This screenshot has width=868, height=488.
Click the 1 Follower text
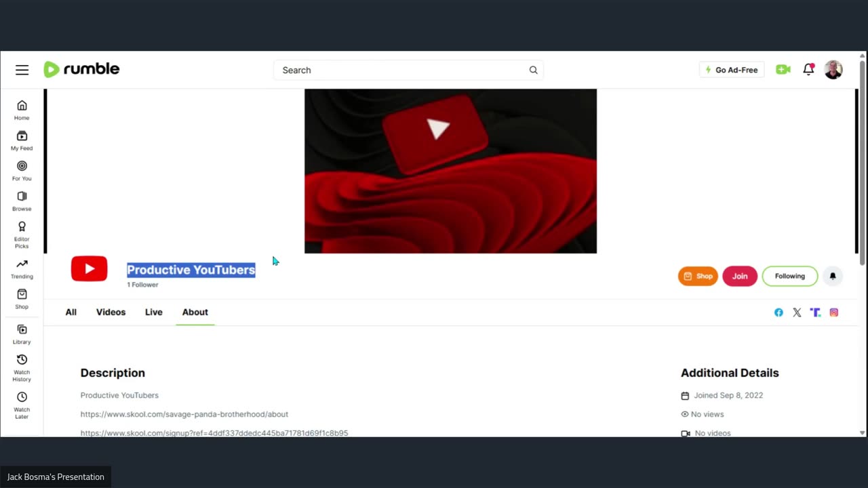(142, 285)
